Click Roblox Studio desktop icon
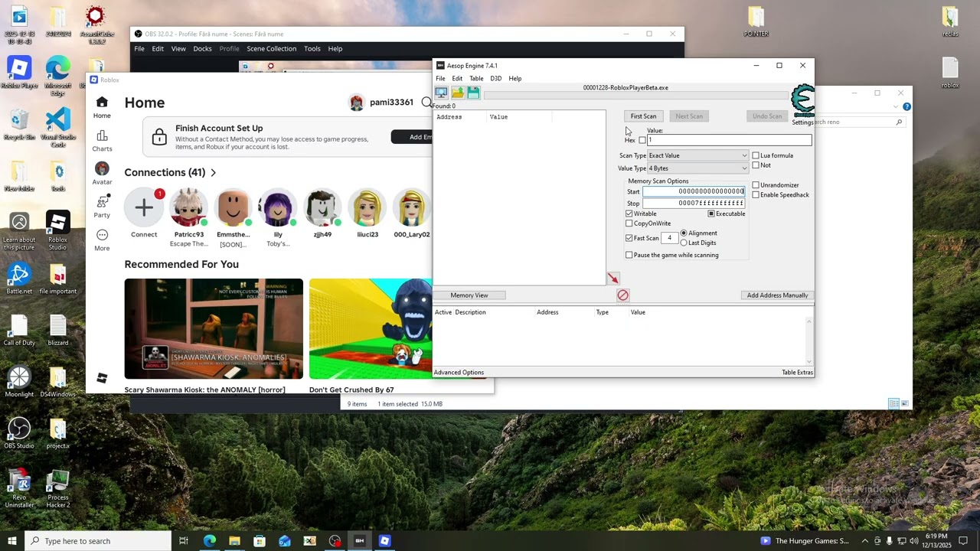Viewport: 980px width, 551px height. 57,230
